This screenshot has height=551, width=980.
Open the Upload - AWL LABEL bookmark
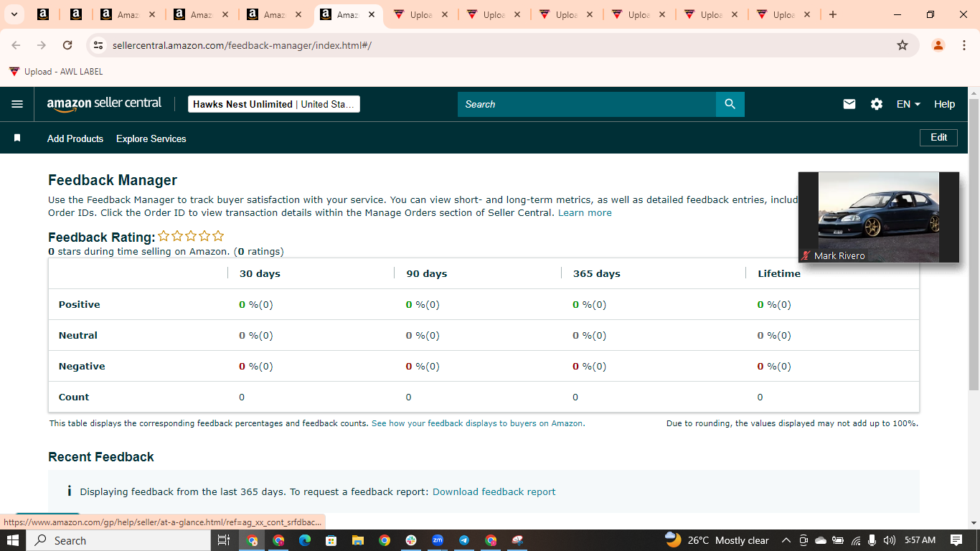pyautogui.click(x=56, y=72)
